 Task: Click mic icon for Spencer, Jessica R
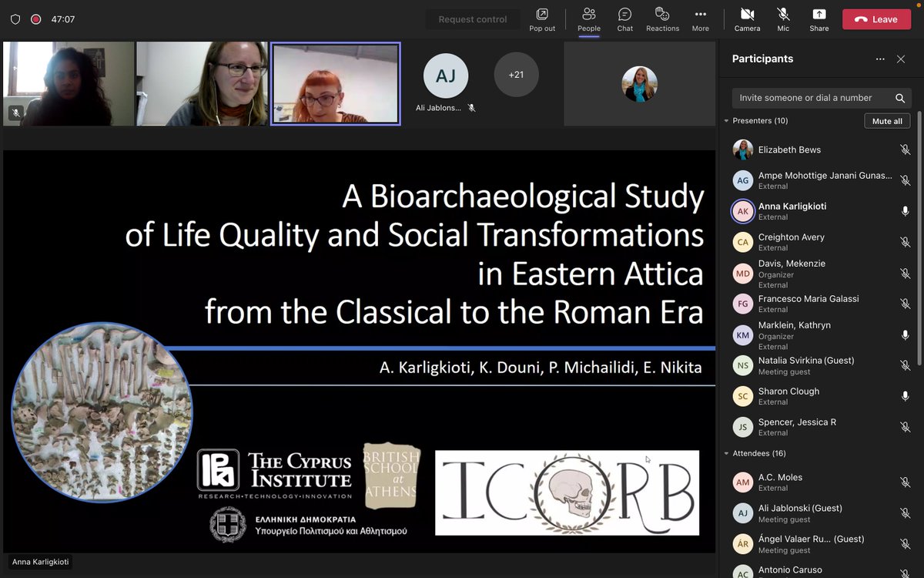coord(906,427)
